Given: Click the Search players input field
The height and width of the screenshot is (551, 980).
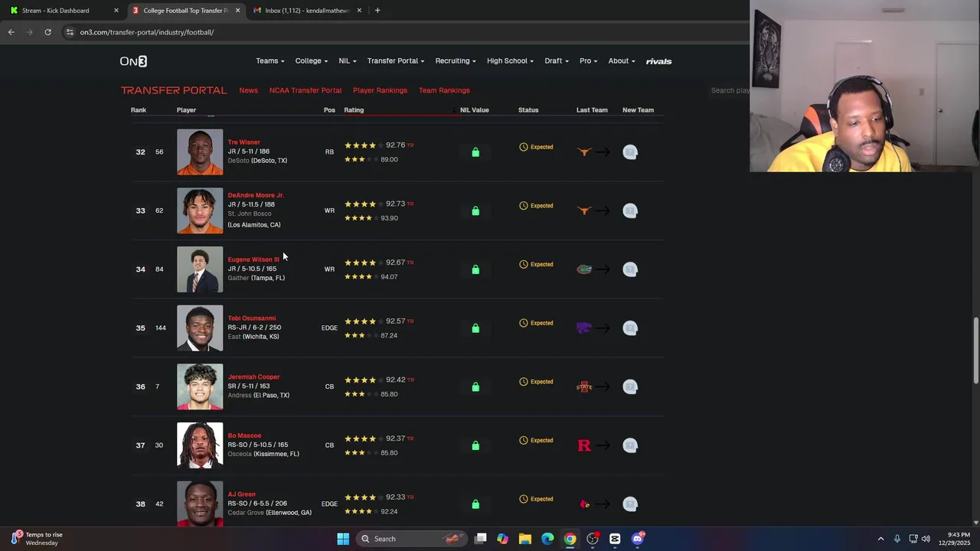Looking at the screenshot, I should click(729, 90).
